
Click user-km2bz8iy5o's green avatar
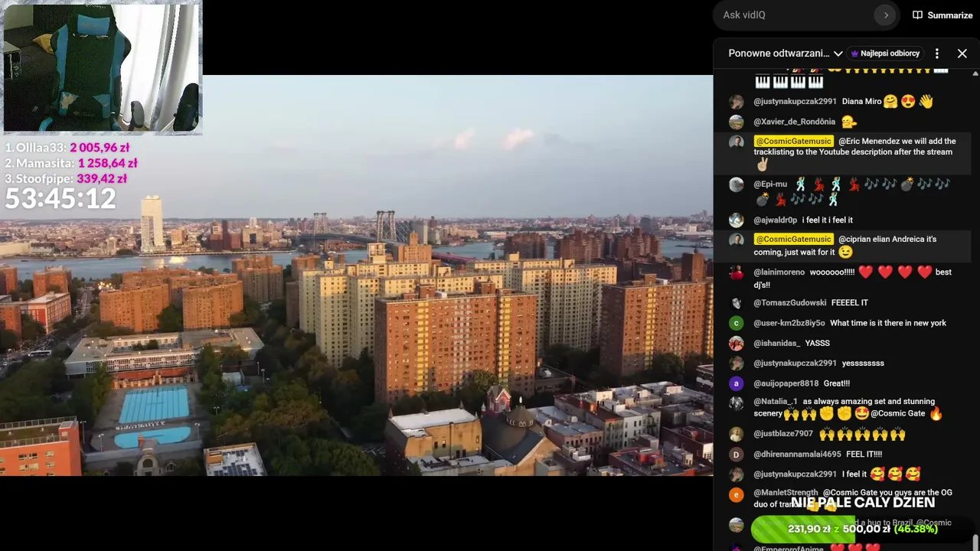tap(736, 324)
